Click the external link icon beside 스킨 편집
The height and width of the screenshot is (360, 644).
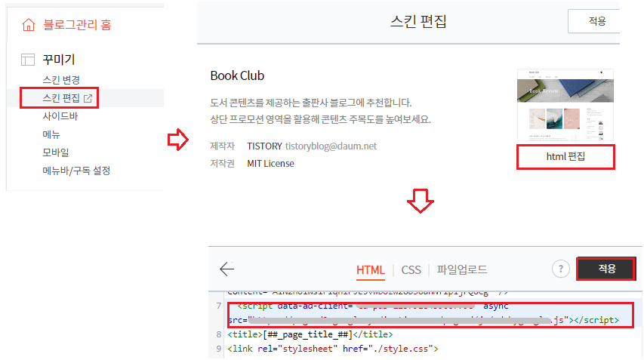[88, 98]
